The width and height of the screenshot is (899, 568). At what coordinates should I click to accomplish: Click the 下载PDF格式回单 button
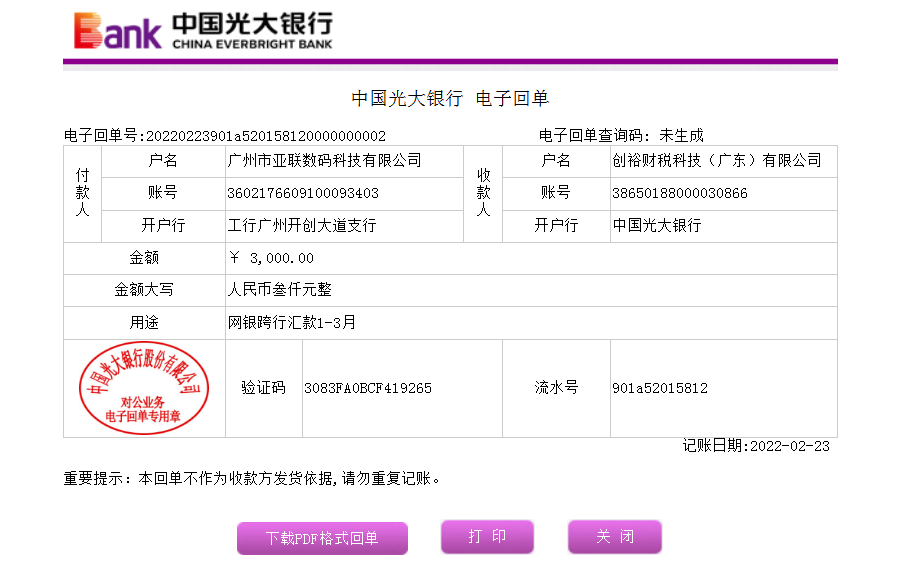pos(322,538)
